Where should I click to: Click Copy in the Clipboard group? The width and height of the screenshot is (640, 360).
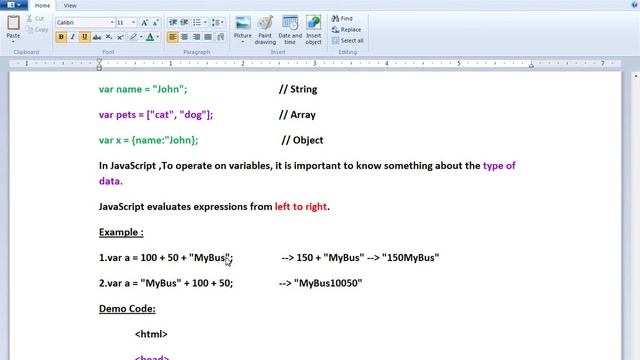pos(37,29)
